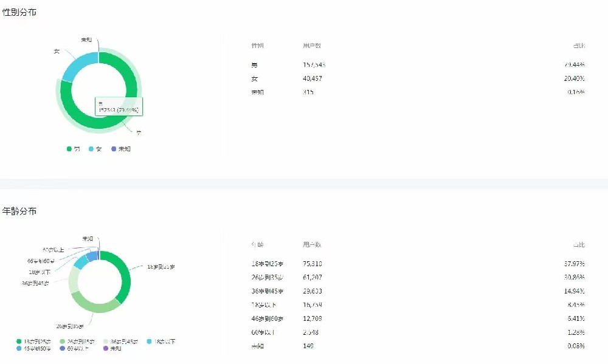
Task: Toggle the 26岁到35岁 age legend item
Action: tap(77, 342)
